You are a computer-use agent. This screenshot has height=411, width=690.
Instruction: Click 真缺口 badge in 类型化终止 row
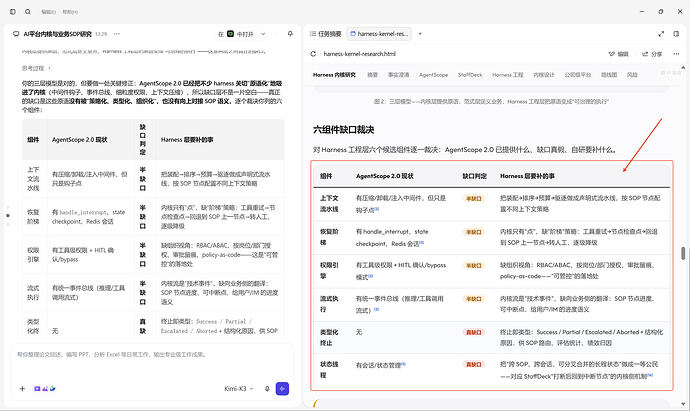tap(473, 332)
